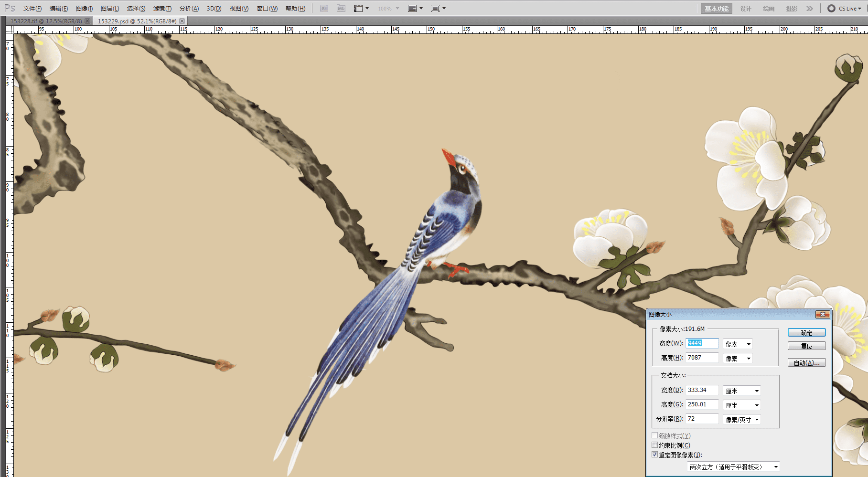Viewport: 868px width, 477px height.
Task: Open the CS Live circle icon
Action: (832, 9)
